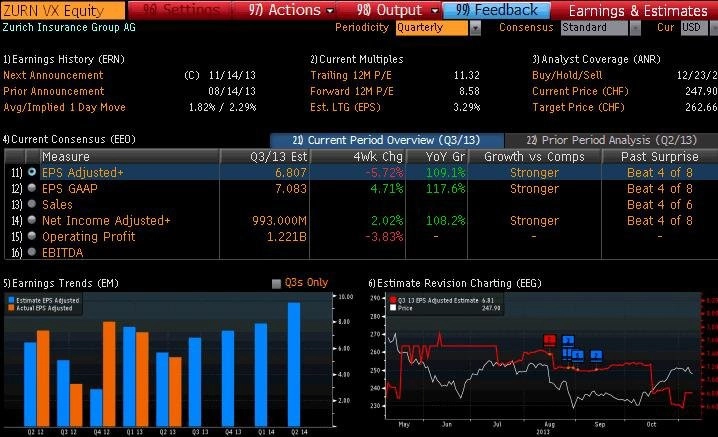
Task: Click the EPS GAAP estimate value 7.083
Action: click(x=291, y=189)
